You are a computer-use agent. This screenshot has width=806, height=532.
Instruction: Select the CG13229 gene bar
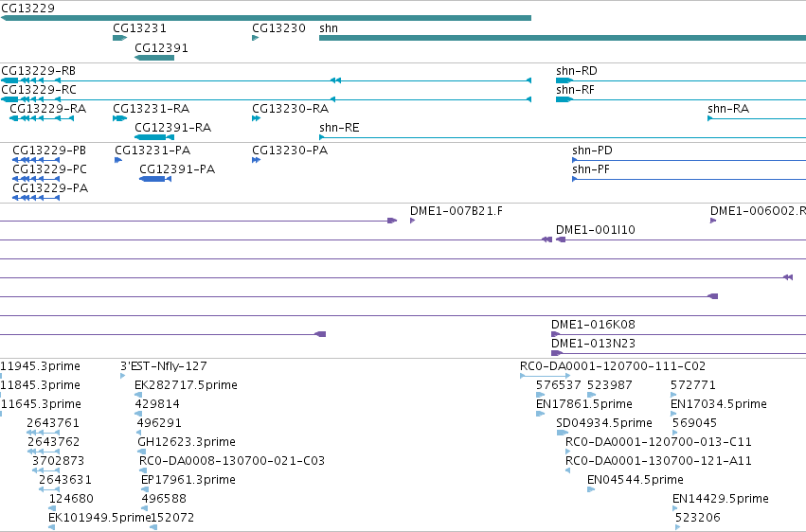(266, 18)
